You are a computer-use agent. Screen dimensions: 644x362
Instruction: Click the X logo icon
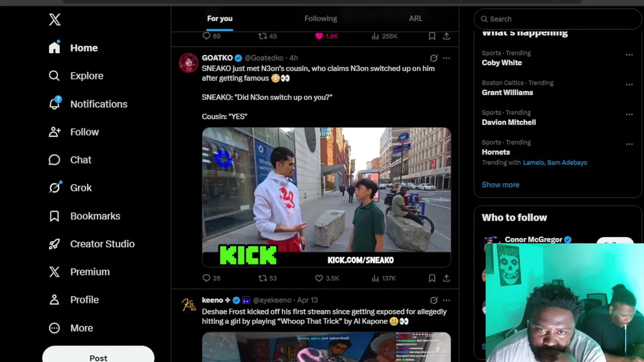tap(55, 20)
